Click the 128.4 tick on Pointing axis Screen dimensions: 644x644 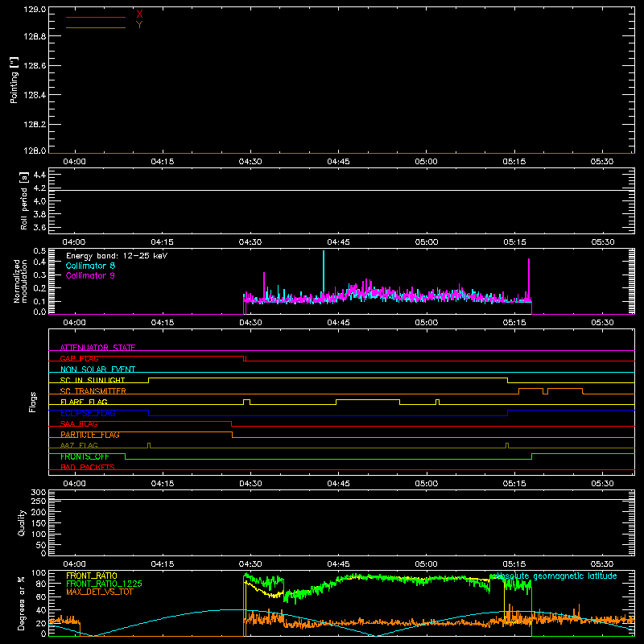click(35, 95)
